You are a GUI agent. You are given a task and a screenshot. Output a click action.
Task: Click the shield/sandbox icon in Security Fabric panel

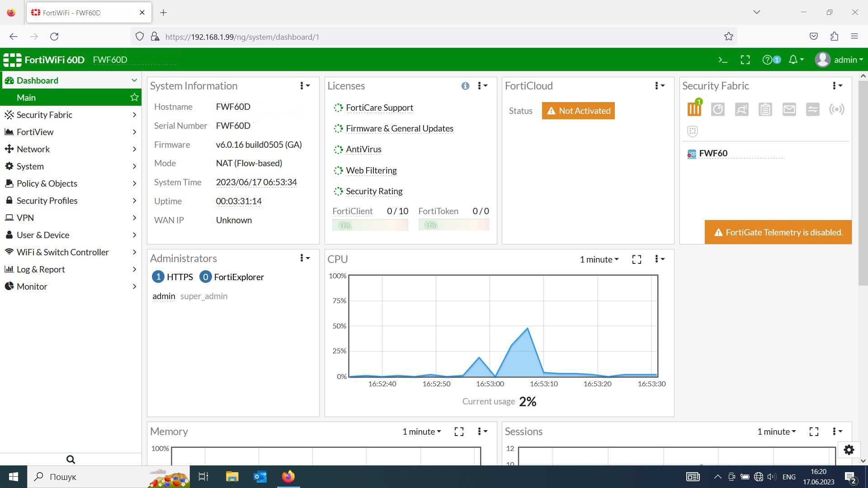(693, 131)
